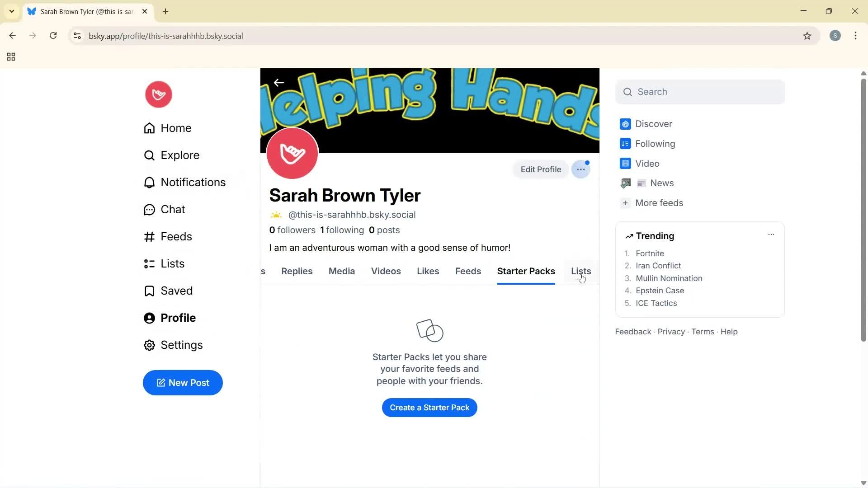Image resolution: width=868 pixels, height=488 pixels.
Task: Open Saved posts bookmark icon
Action: [x=149, y=291]
